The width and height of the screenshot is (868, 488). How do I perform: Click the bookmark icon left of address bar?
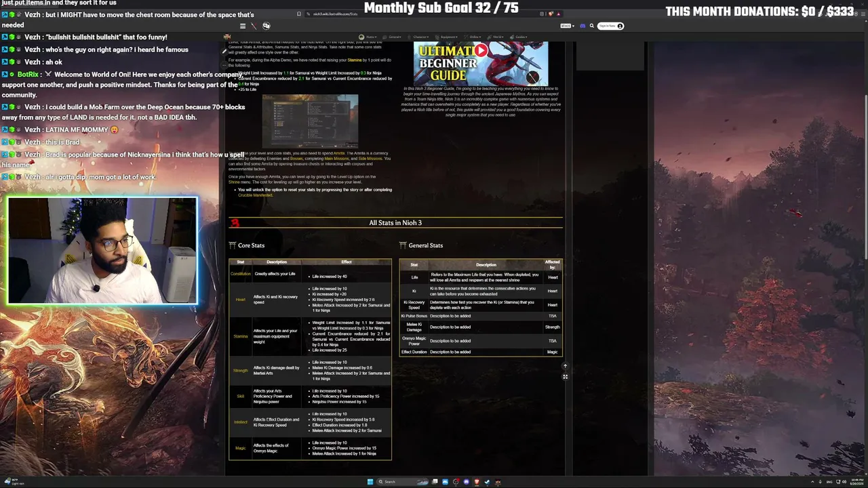(x=299, y=14)
